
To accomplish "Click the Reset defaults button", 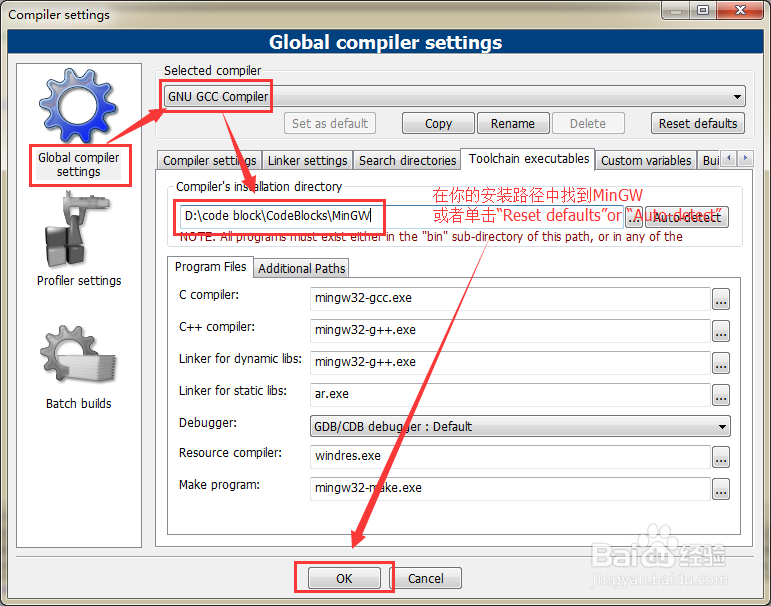I will (698, 123).
